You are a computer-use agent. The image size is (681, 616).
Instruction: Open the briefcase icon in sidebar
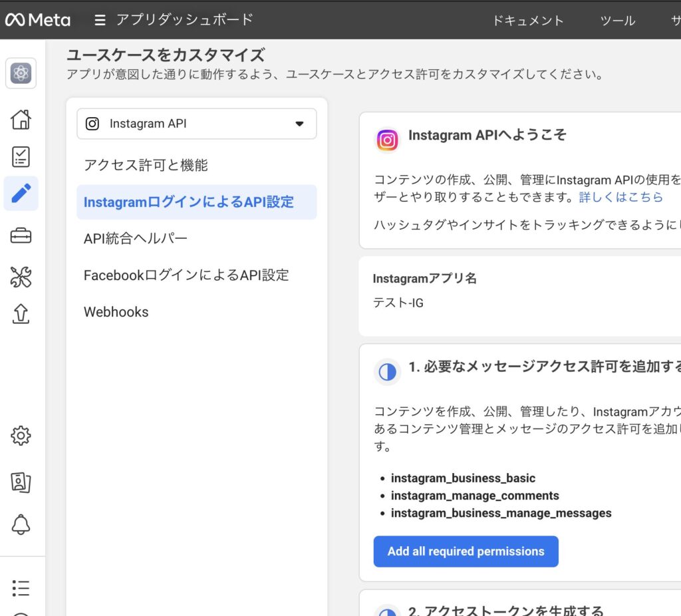point(21,235)
